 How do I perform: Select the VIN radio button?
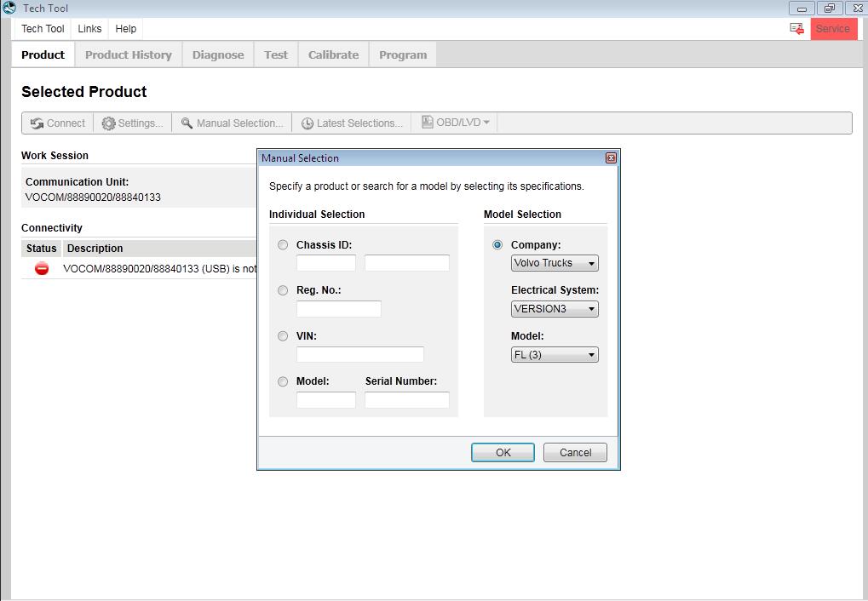pyautogui.click(x=283, y=336)
